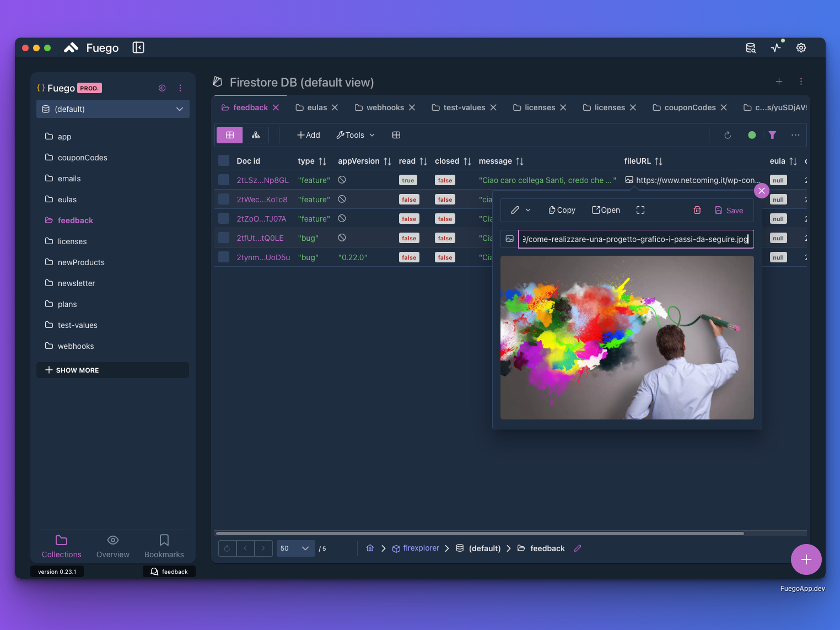This screenshot has width=840, height=630.
Task: Expand the edit type chevron in the popup
Action: pyautogui.click(x=528, y=210)
